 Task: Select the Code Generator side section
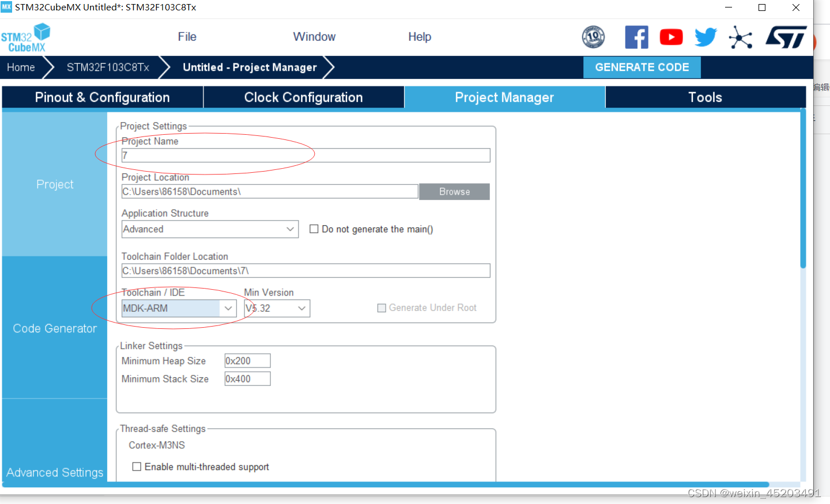tap(55, 328)
